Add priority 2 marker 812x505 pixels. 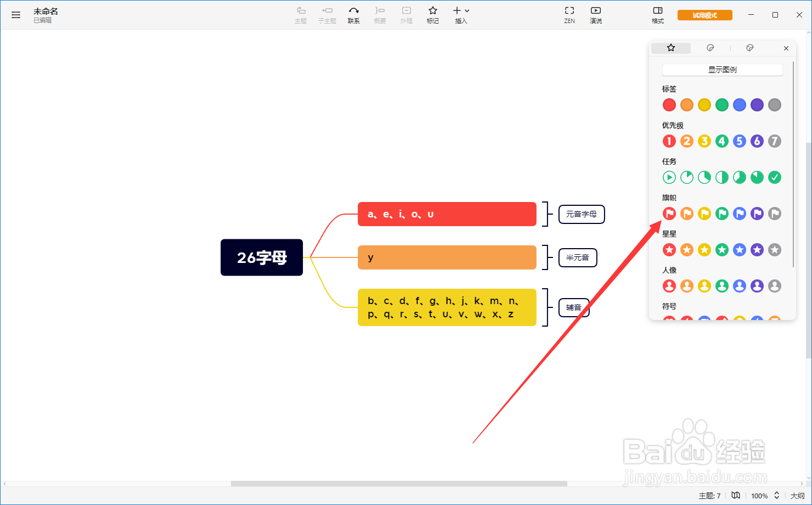click(687, 141)
